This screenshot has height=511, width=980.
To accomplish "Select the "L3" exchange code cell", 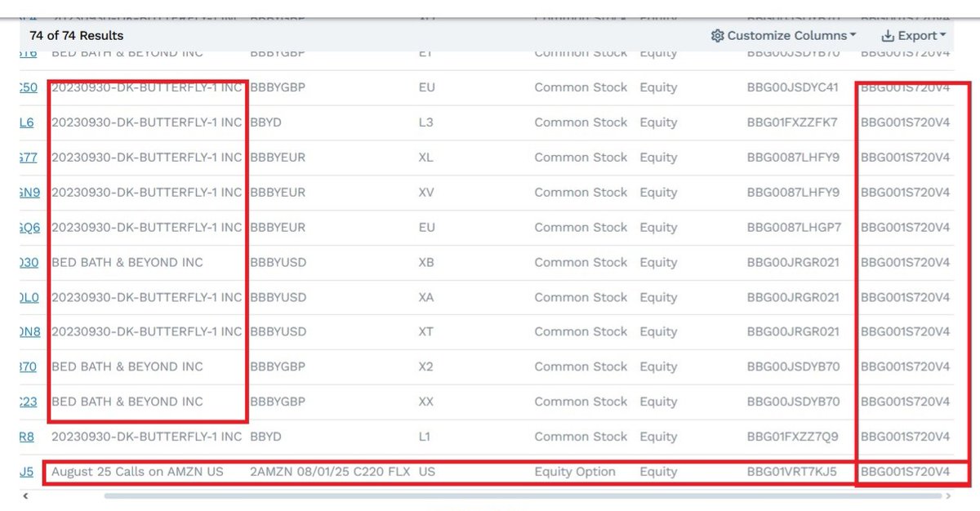I will tap(425, 122).
